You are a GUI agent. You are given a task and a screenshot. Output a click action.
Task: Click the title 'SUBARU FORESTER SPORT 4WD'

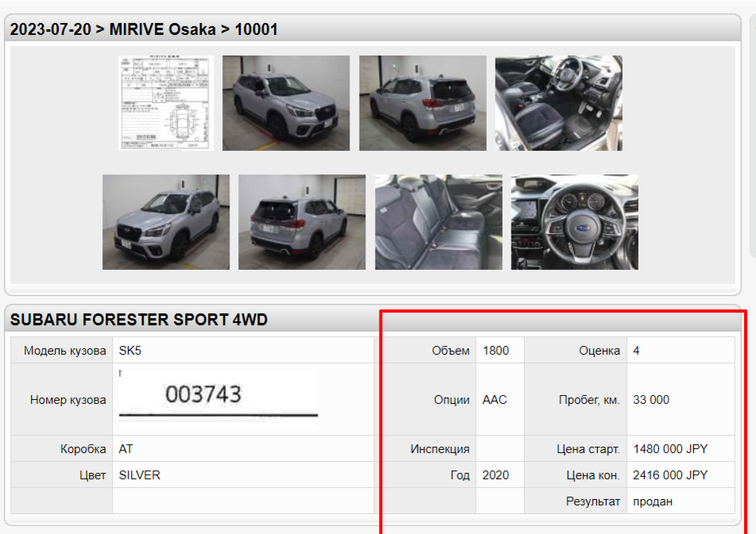click(x=139, y=320)
